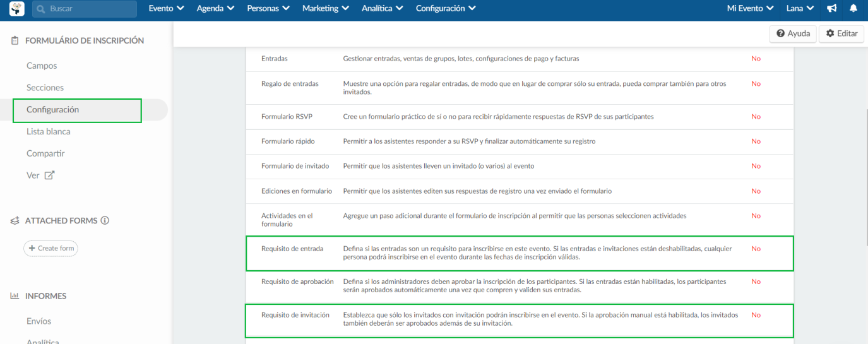
Task: Expand the Mi Evento dropdown
Action: coord(751,9)
